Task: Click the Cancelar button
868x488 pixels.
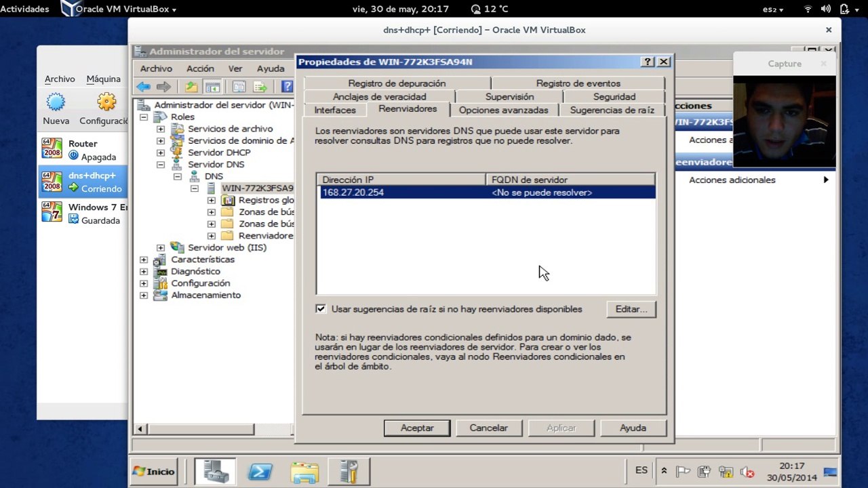Action: pyautogui.click(x=488, y=428)
